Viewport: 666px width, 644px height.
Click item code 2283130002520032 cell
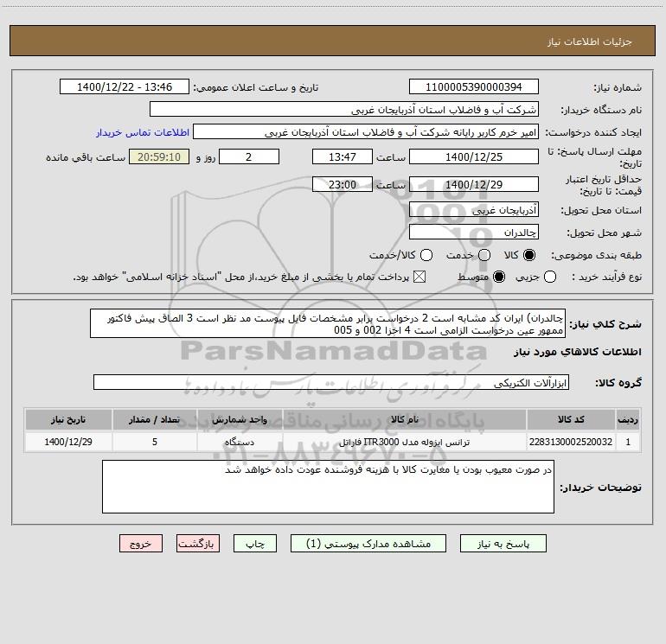571,442
